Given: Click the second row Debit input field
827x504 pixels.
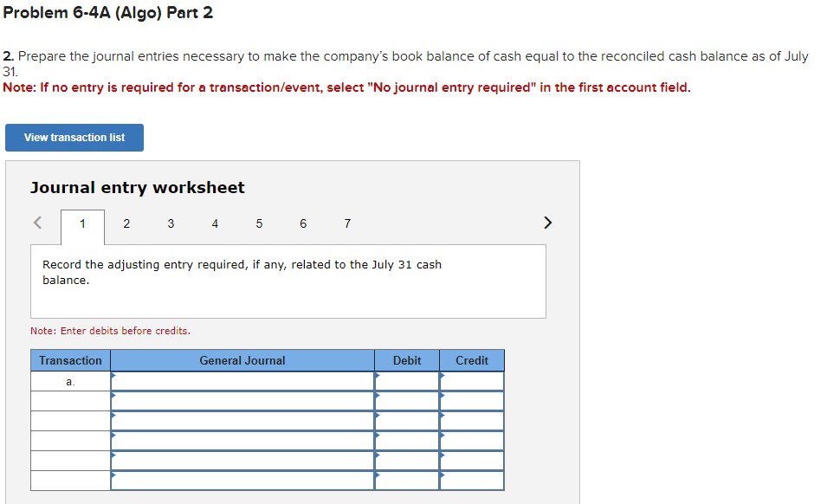Looking at the screenshot, I should [406, 401].
